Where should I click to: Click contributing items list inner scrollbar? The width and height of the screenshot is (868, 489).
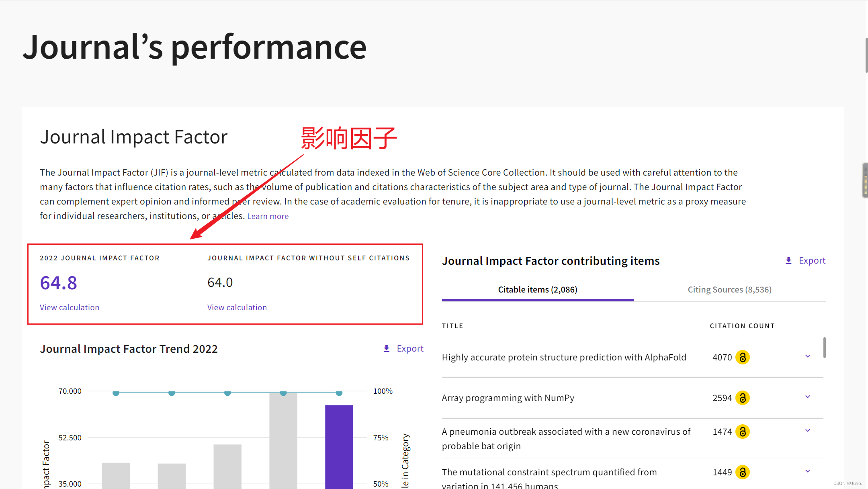[x=825, y=348]
